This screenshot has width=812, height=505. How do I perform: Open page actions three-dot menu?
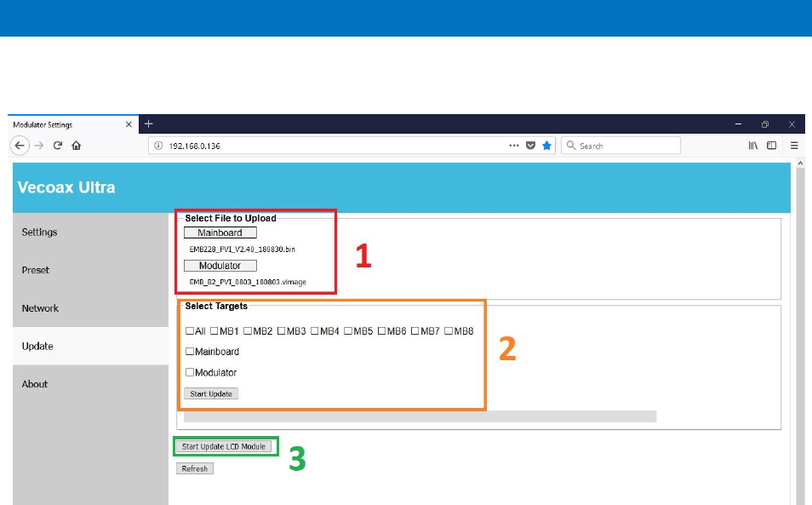coord(514,146)
